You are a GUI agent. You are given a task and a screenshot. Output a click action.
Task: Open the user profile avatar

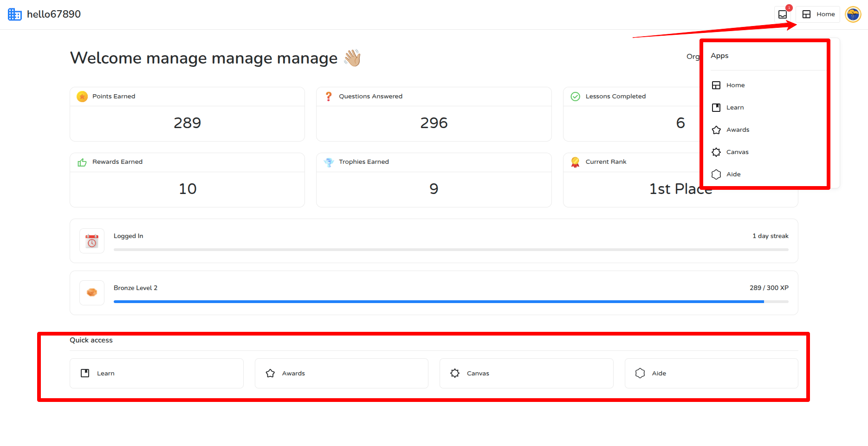(x=853, y=14)
